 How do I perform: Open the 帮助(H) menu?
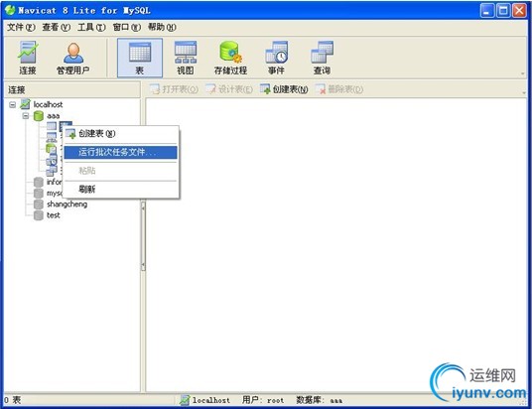tap(162, 27)
